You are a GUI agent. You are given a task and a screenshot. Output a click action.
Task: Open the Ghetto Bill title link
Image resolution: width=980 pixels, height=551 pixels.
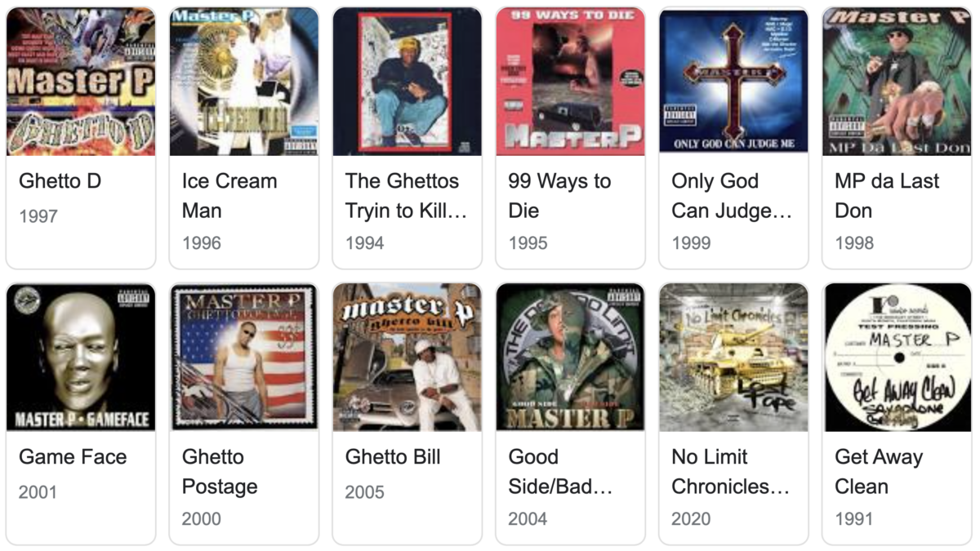tap(393, 457)
